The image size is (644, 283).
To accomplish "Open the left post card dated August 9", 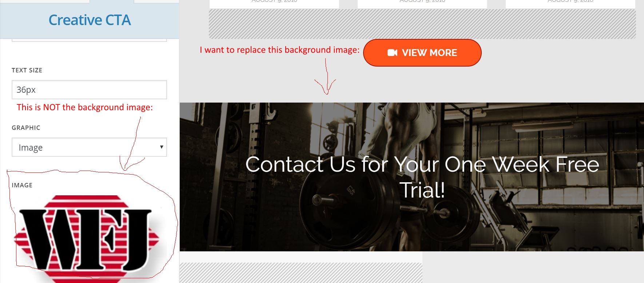I will coord(274,4).
